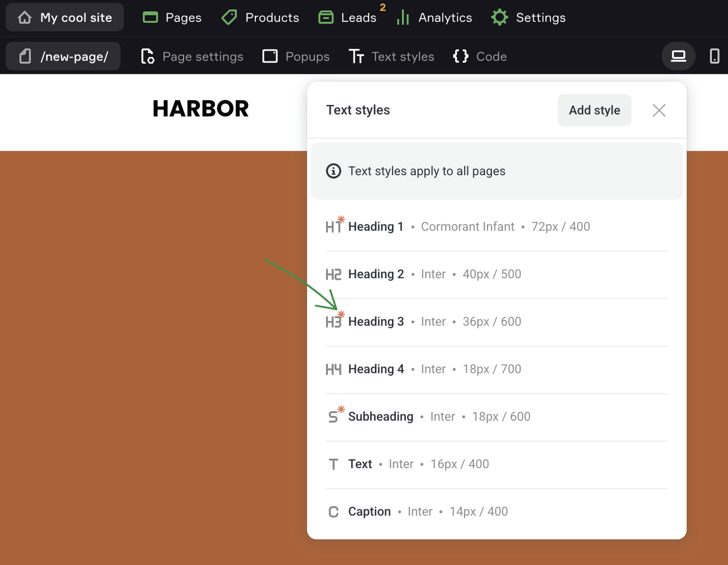Click the Caption C style icon
Image resolution: width=728 pixels, height=565 pixels.
[334, 512]
